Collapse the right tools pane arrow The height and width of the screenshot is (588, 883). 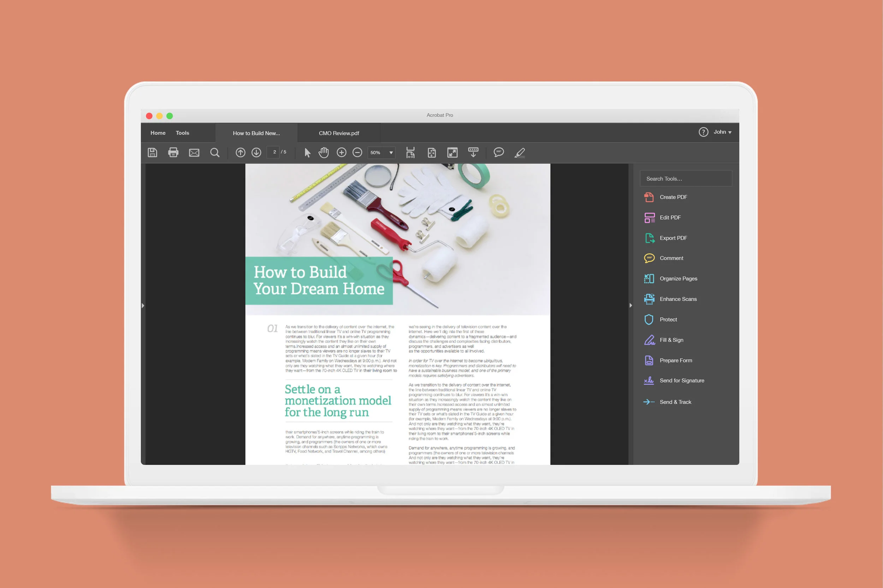tap(630, 305)
